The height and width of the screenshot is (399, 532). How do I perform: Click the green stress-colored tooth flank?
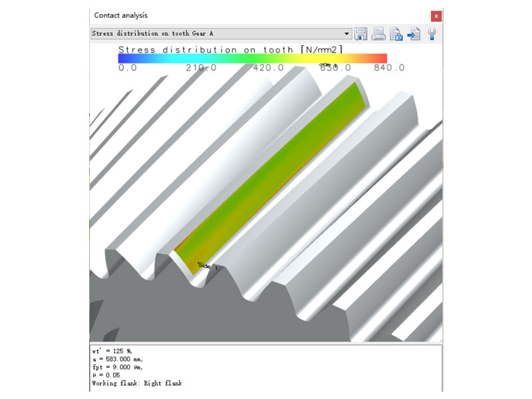click(x=270, y=178)
